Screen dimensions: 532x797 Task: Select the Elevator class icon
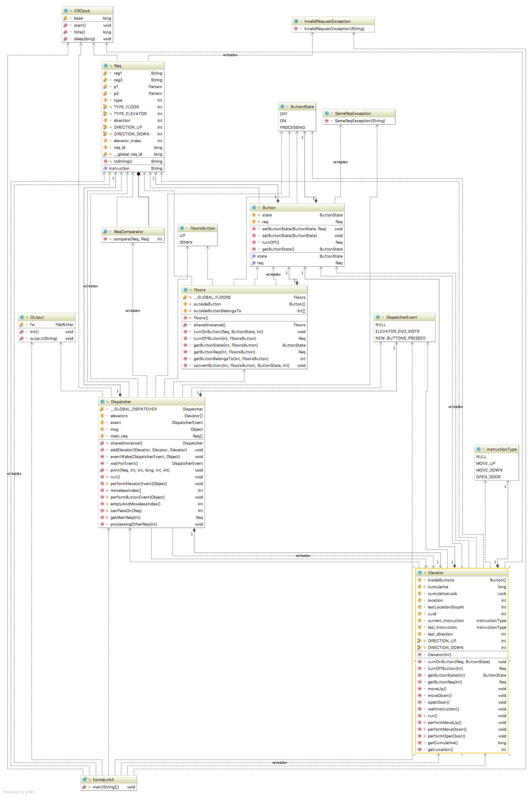tap(419, 573)
